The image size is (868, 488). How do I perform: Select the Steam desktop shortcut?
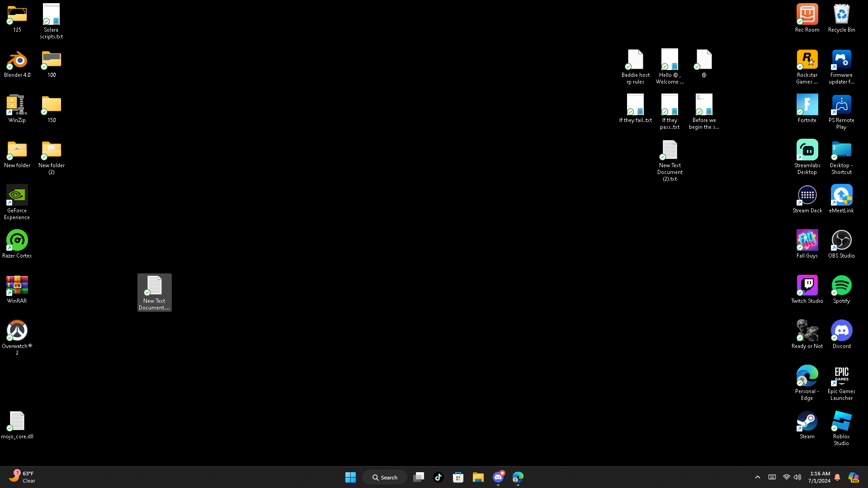[807, 425]
